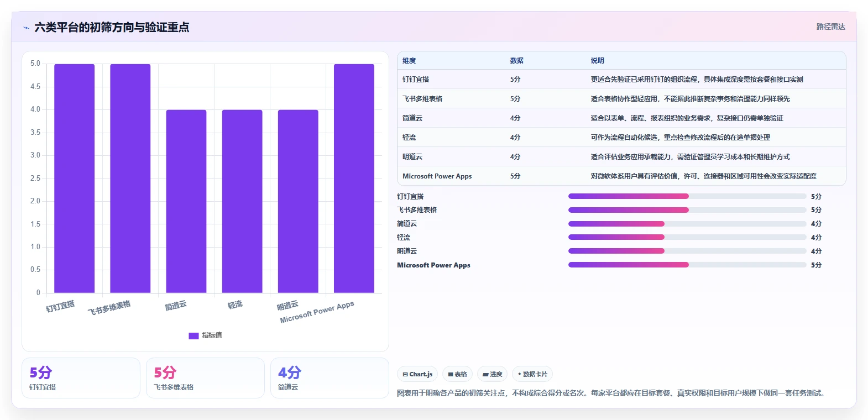
Task: Click the 明道云 label beside its progress bar
Action: tap(407, 251)
